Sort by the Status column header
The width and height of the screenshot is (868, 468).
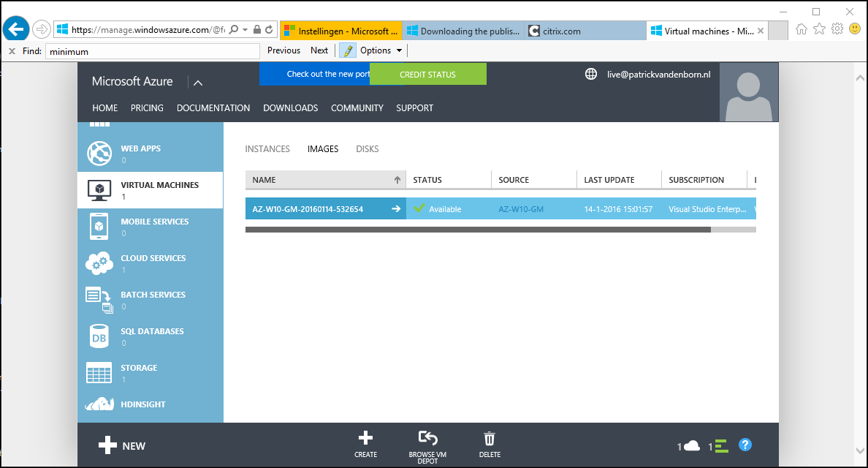tap(449, 180)
